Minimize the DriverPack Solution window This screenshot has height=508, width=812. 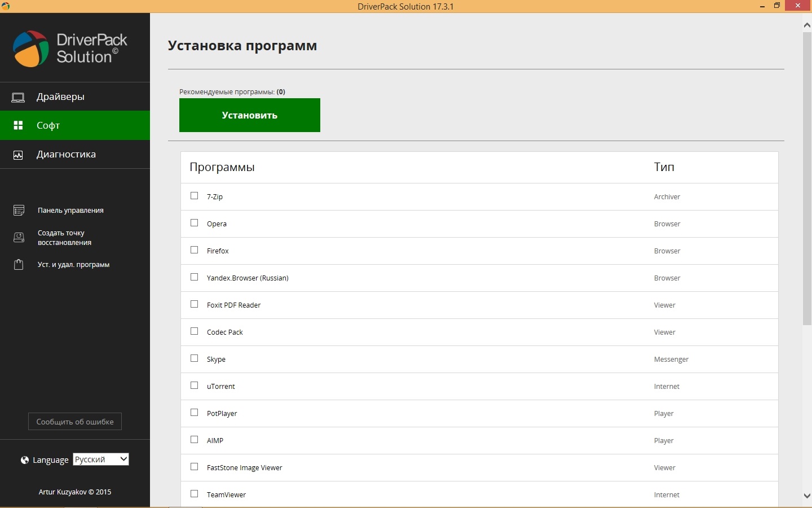[762, 6]
